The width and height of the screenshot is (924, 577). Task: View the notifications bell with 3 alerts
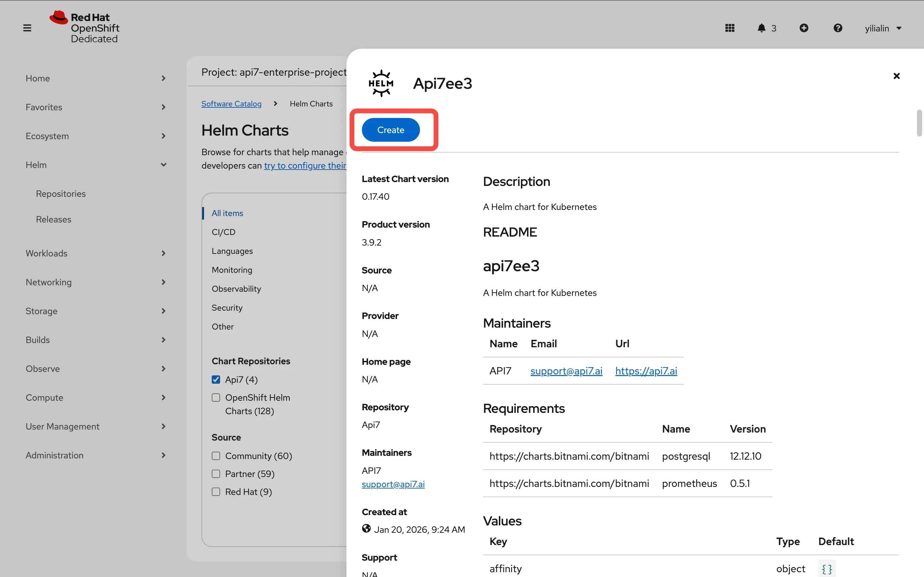coord(762,28)
